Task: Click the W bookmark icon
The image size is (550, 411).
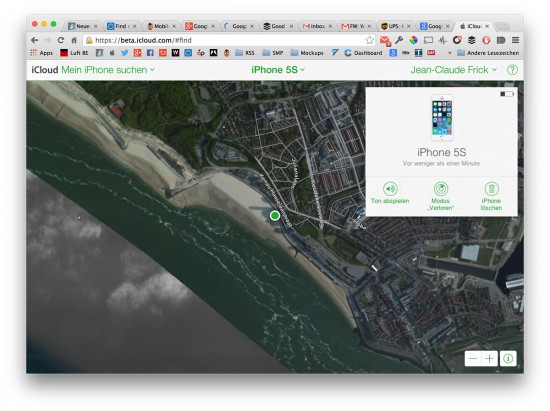Action: coord(175,53)
